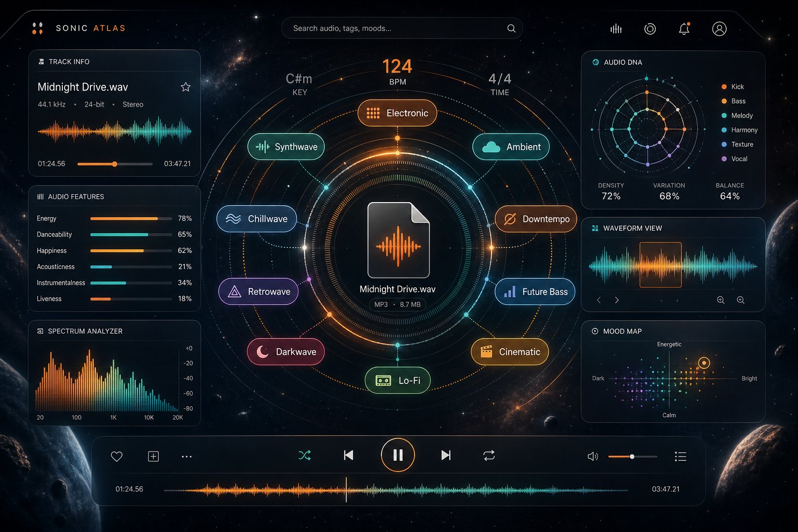Skip to next track
Viewport: 798px width, 532px height.
(x=446, y=455)
